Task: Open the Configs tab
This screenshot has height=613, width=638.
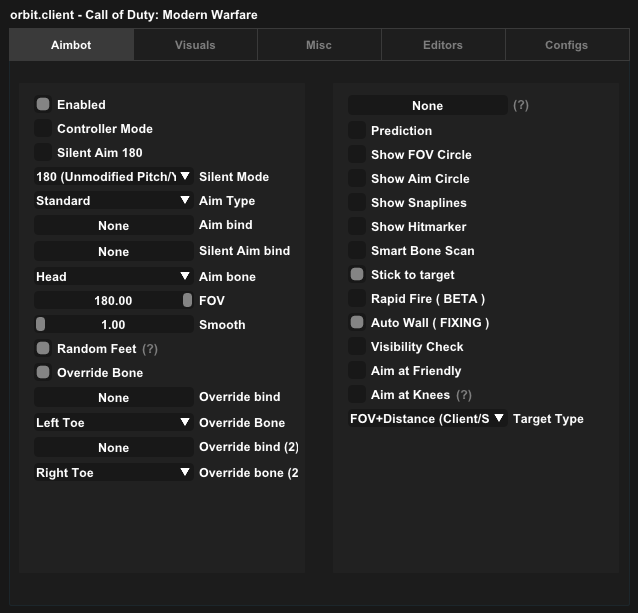Action: pos(566,45)
